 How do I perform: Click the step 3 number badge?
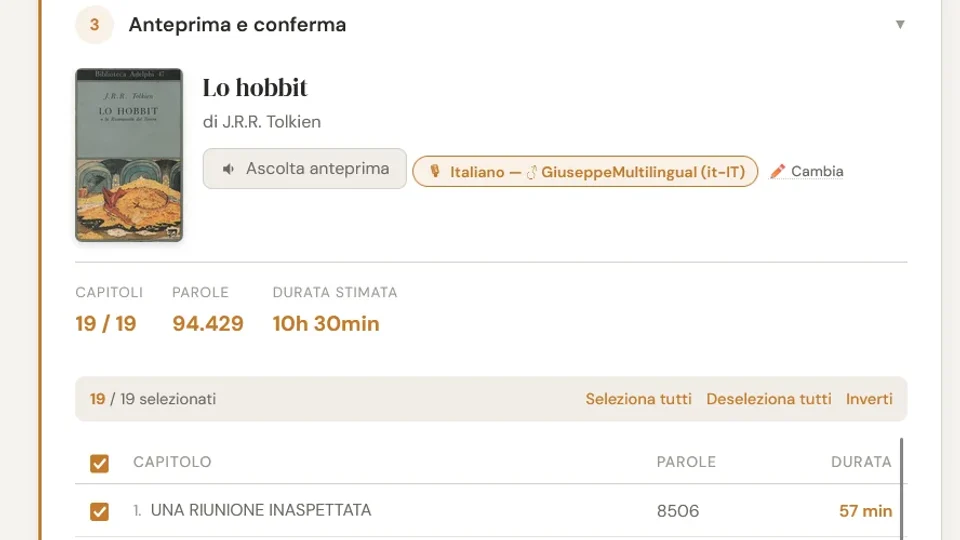(94, 25)
